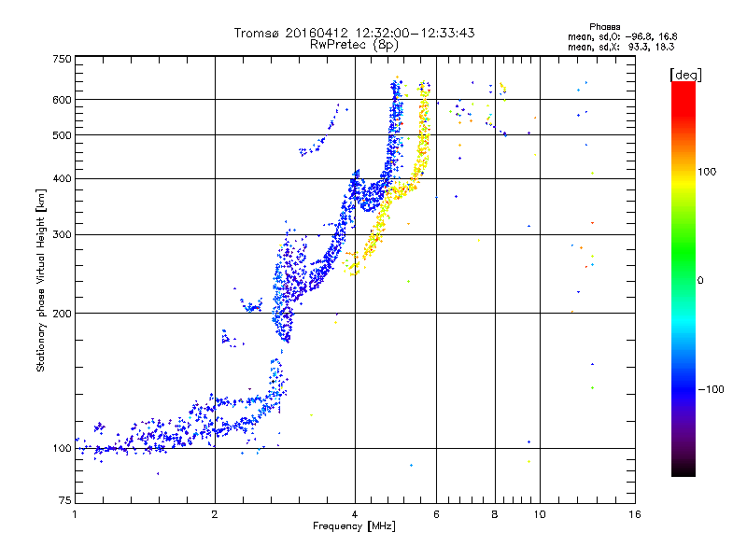747x560 pixels.
Task: Click the y-axis tick label '400'
Action: [62, 179]
